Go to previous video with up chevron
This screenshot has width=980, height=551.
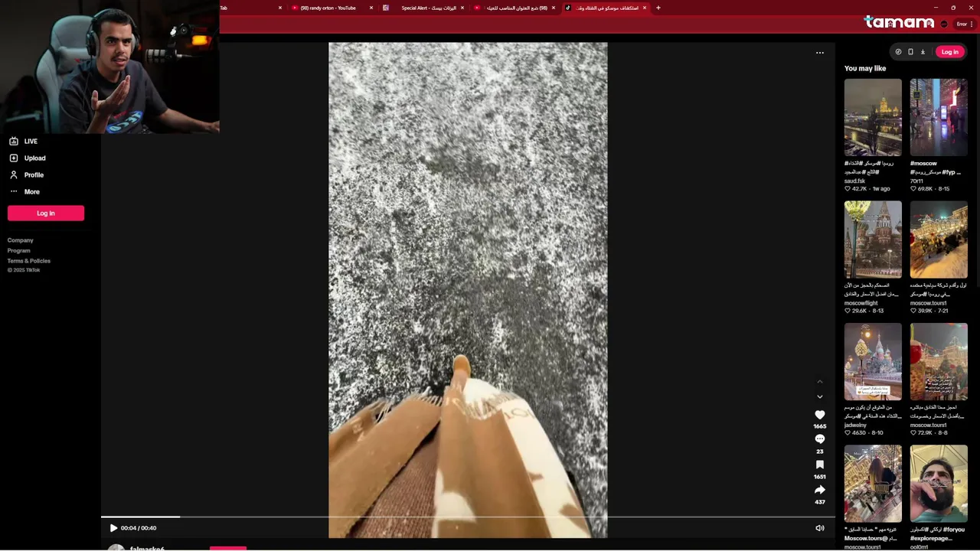click(x=820, y=381)
